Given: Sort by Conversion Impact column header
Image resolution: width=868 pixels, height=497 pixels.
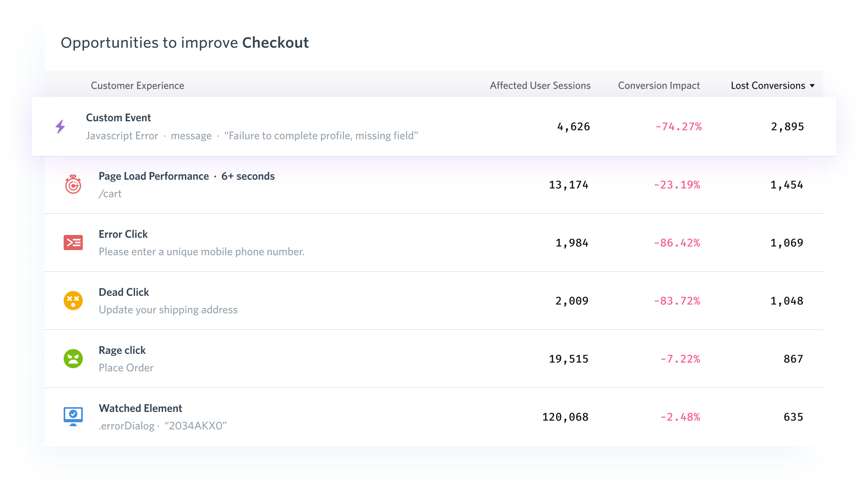Looking at the screenshot, I should click(659, 86).
